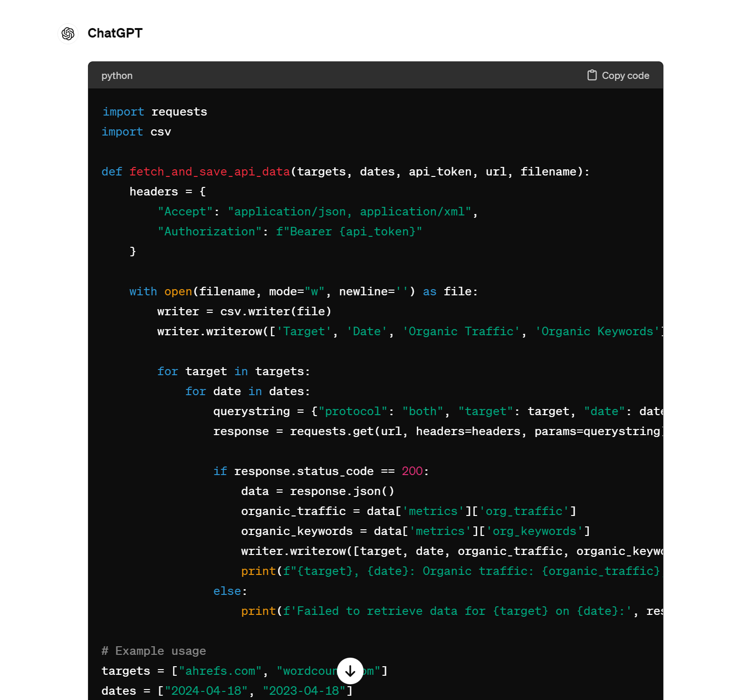Click the '# Example usage' comment

click(154, 651)
